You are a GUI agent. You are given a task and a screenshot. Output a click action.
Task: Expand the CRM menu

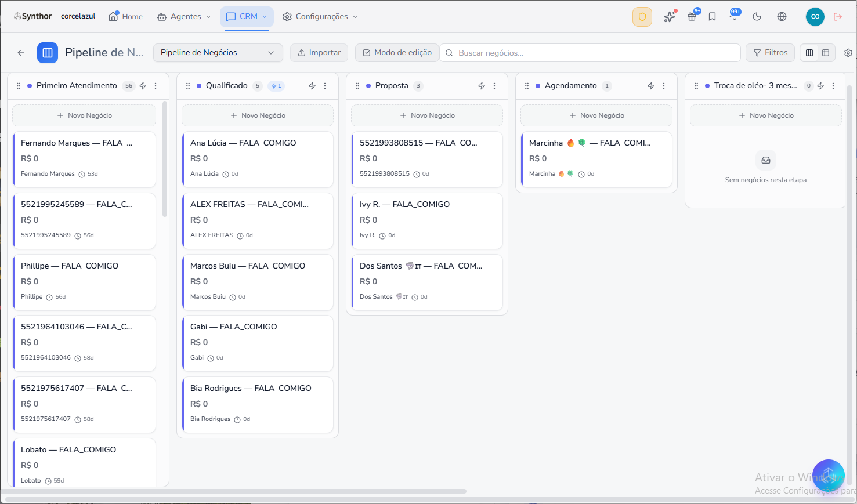point(247,17)
